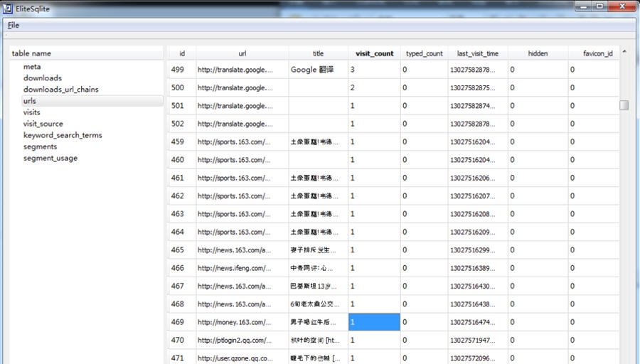The height and width of the screenshot is (364, 640).
Task: Select the meta table
Action: [x=32, y=67]
